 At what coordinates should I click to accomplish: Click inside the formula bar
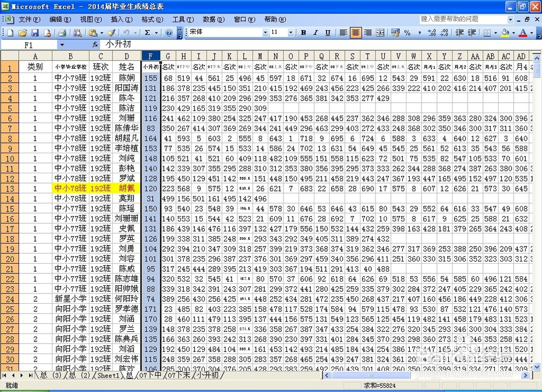tap(217, 45)
